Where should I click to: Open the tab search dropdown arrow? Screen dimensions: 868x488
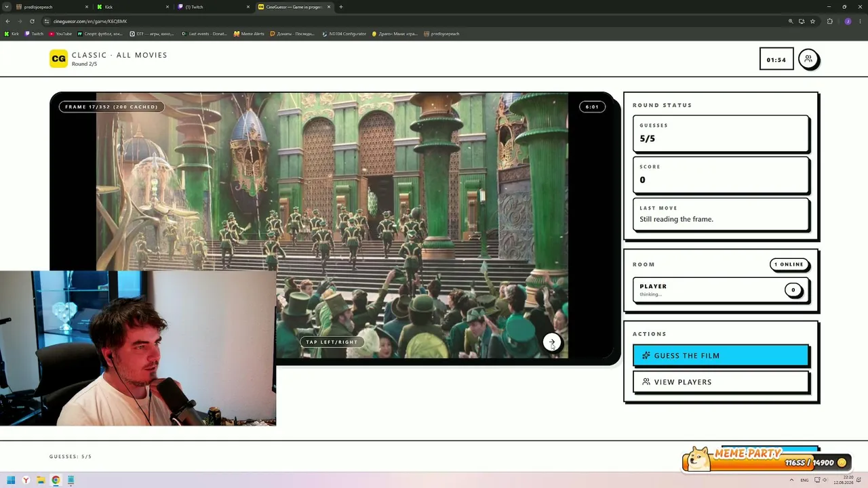pos(7,7)
